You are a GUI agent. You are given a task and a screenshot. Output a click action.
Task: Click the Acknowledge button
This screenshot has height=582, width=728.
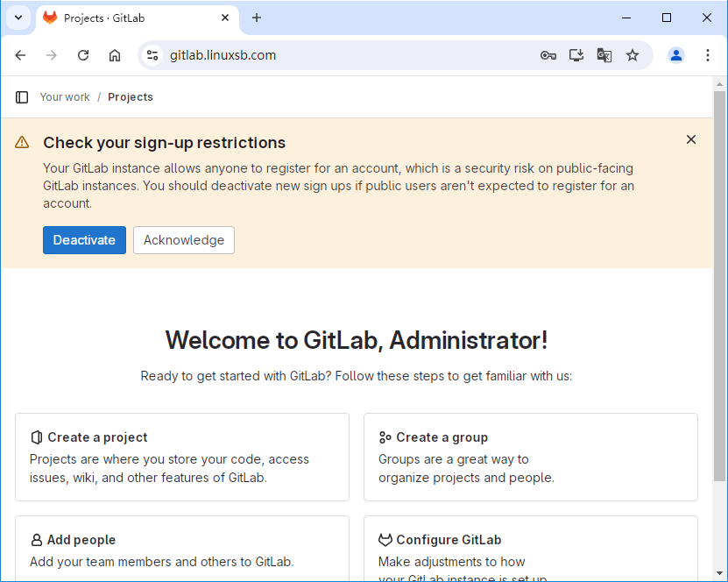coord(184,240)
